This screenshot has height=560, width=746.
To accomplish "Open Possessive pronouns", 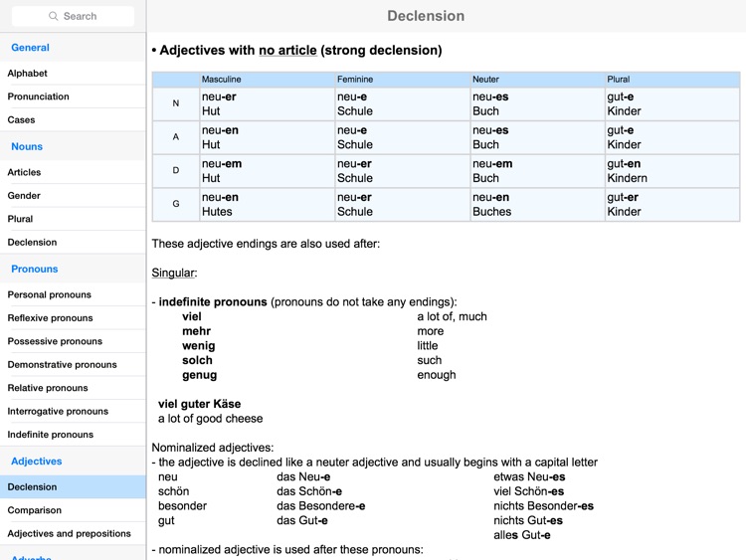I will click(73, 341).
